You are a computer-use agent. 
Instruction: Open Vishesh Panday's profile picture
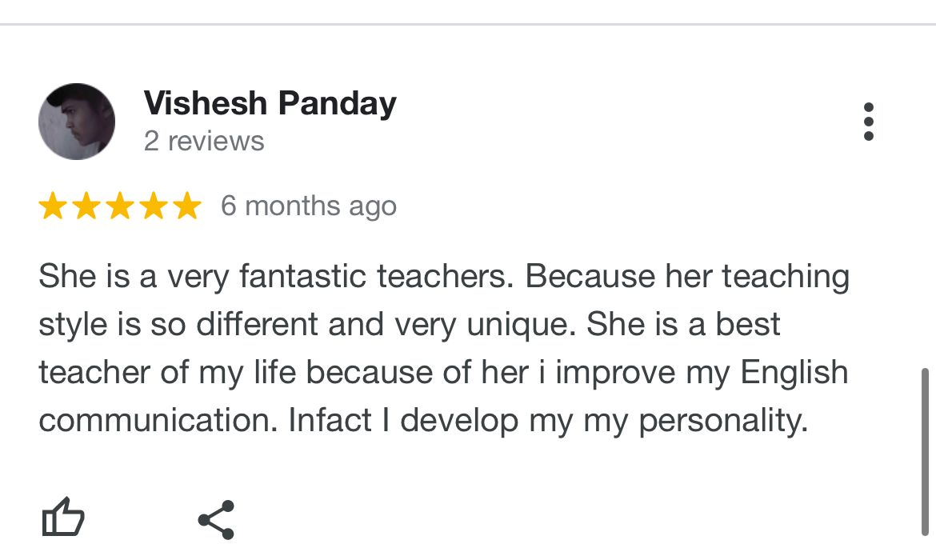(77, 122)
